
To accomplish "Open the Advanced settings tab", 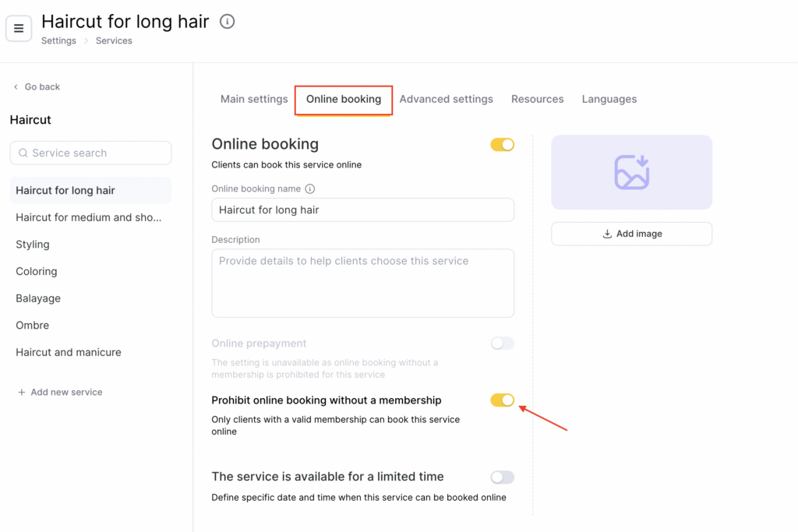I will click(446, 100).
